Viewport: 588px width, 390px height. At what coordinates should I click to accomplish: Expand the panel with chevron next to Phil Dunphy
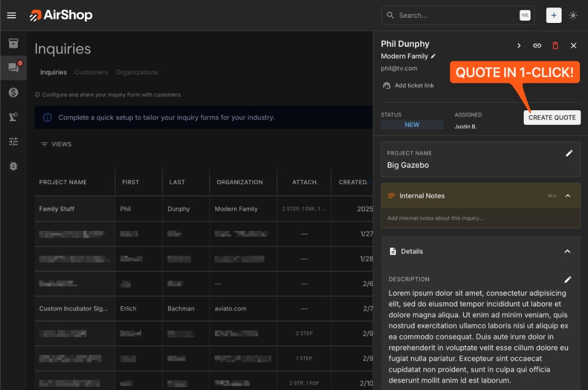519,45
